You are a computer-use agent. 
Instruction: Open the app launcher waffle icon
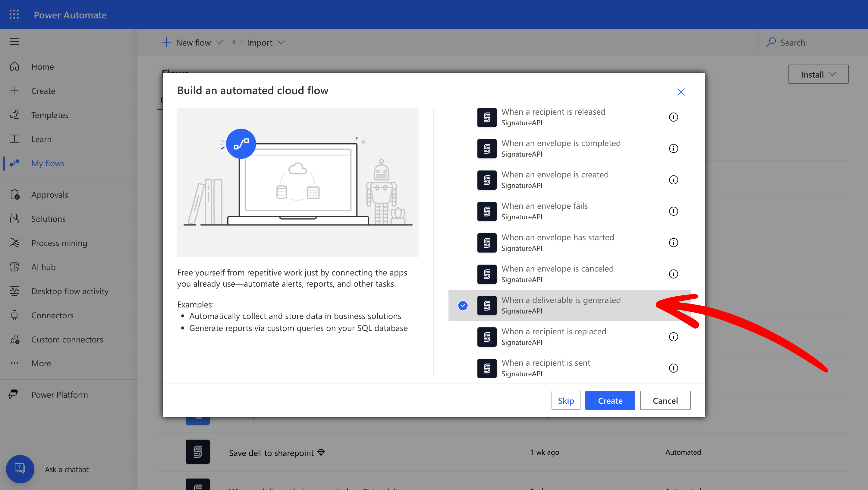[14, 14]
